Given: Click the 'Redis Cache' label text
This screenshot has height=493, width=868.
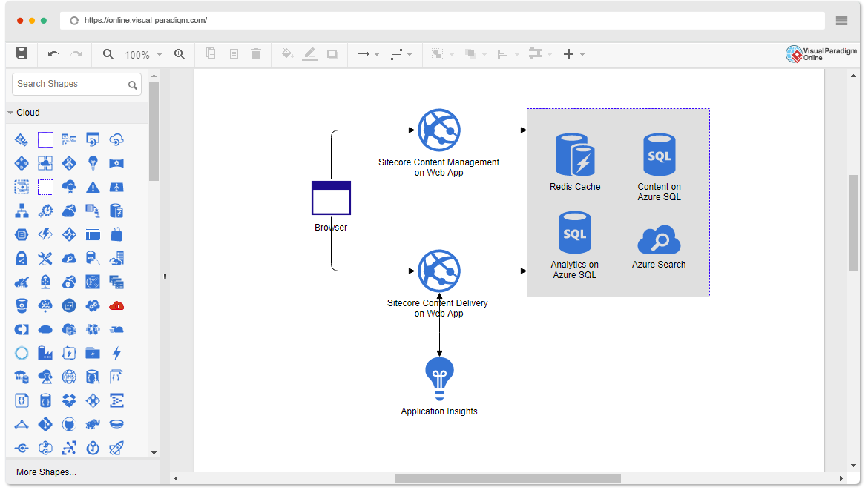Looking at the screenshot, I should pyautogui.click(x=575, y=187).
